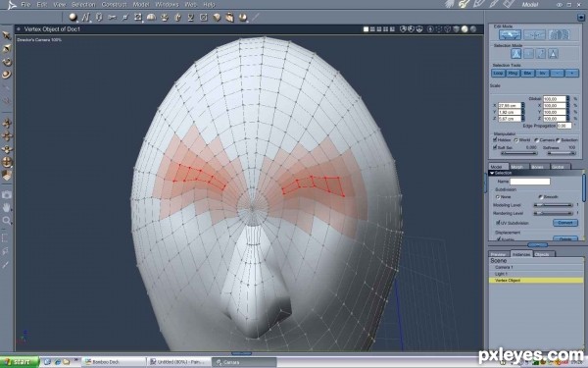Open the Construct menu
The image size is (588, 368).
(x=114, y=5)
